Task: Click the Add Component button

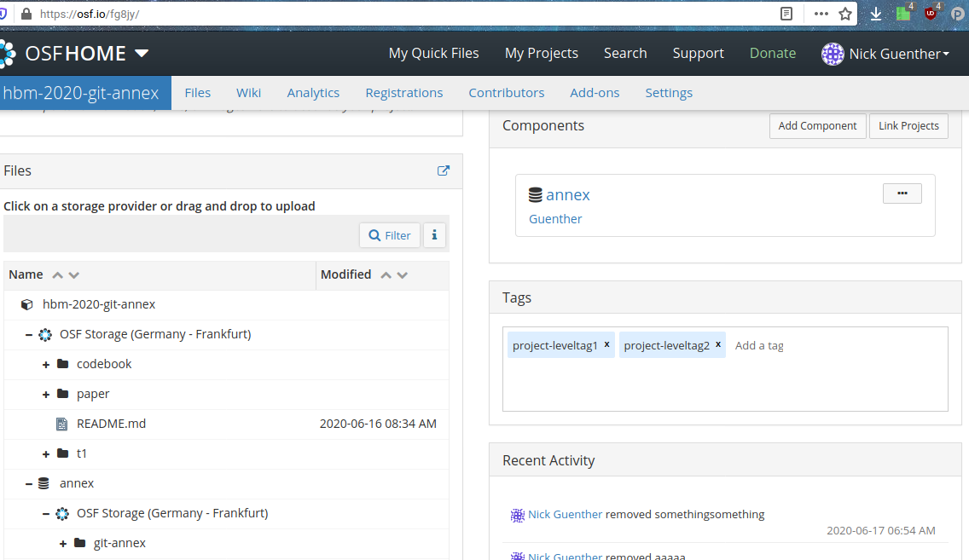Action: 817,126
